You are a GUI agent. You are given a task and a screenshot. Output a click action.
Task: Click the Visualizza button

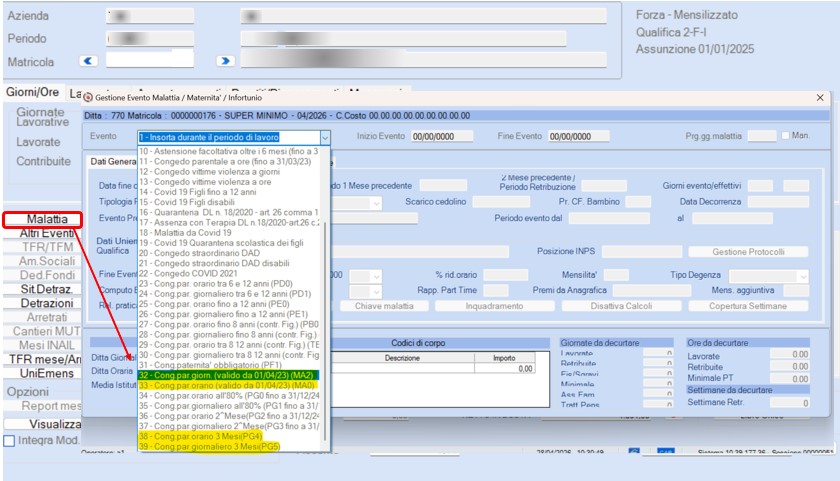pyautogui.click(x=43, y=424)
